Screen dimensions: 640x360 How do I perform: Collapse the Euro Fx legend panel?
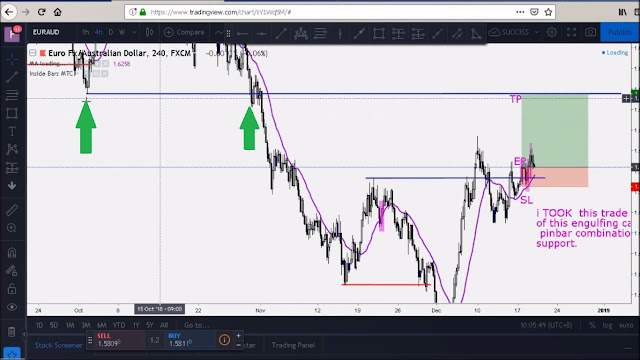point(33,53)
